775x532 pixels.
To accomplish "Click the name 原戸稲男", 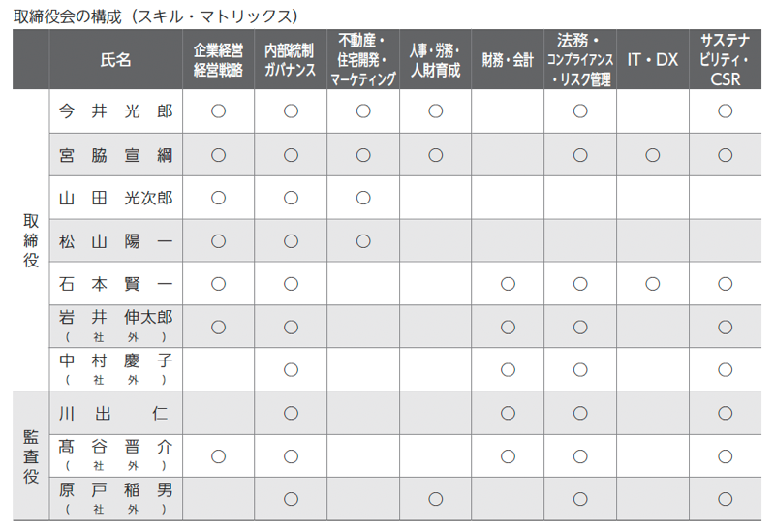I will click(115, 491).
